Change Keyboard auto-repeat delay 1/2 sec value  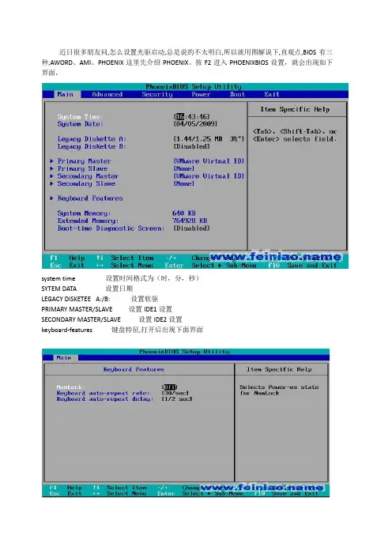coord(177,399)
